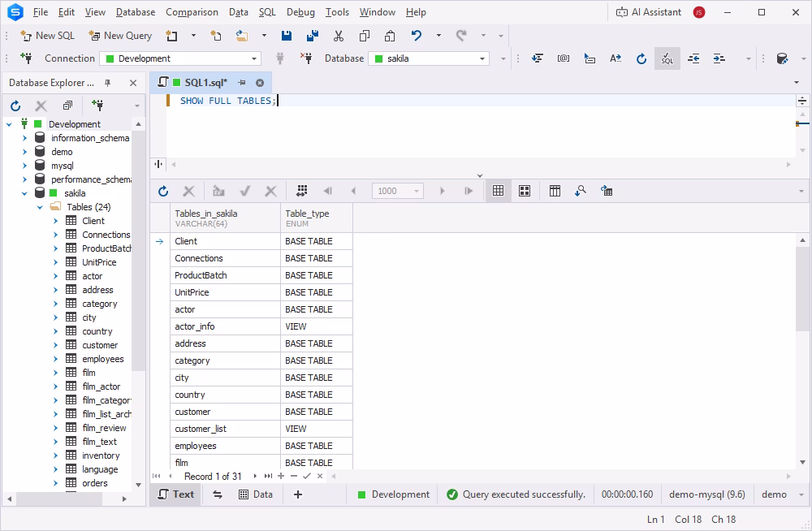Click the Increase indent icon
The height and width of the screenshot is (531, 812).
pyautogui.click(x=719, y=58)
